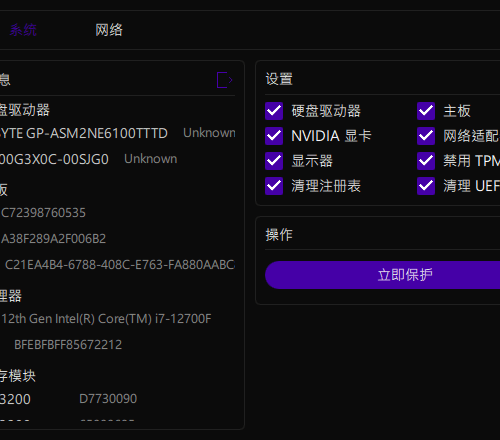Click the export icon in info panel header
This screenshot has width=500, height=440.
pos(224,80)
